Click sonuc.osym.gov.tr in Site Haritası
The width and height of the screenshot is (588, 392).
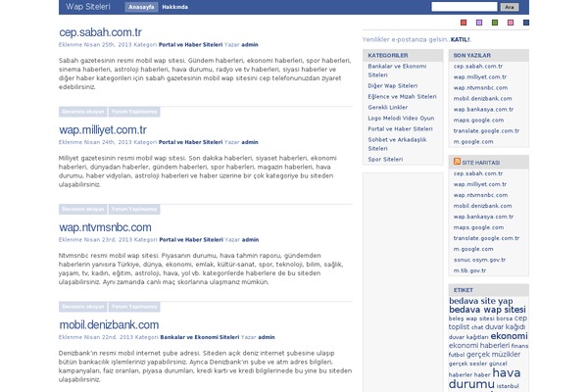479,260
